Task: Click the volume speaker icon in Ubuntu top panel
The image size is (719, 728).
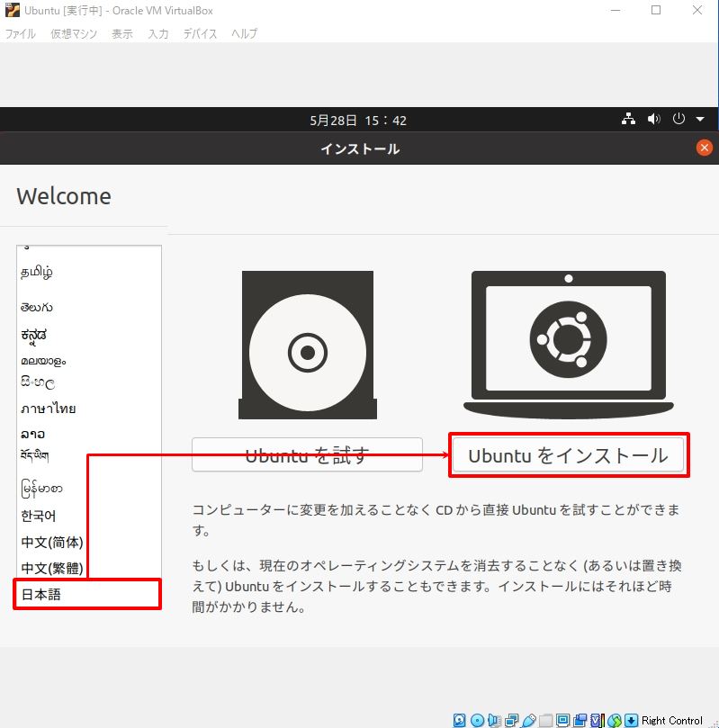Action: click(654, 119)
